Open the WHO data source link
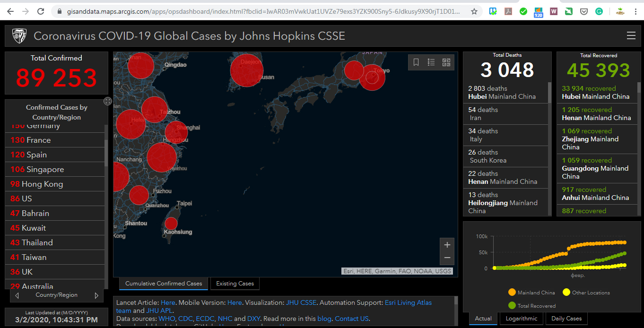Image resolution: width=644 pixels, height=328 pixels. pyautogui.click(x=167, y=319)
